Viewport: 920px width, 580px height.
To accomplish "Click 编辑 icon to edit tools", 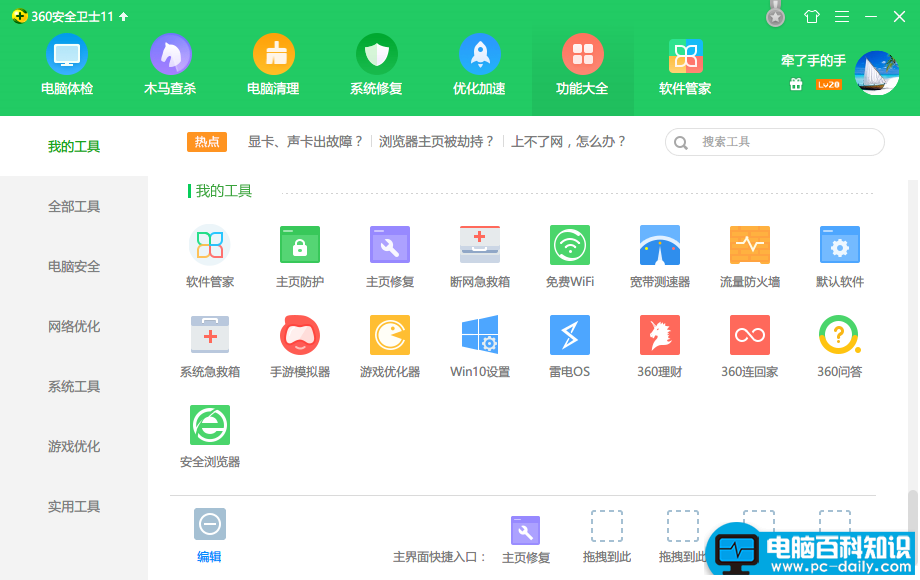I will pyautogui.click(x=210, y=524).
